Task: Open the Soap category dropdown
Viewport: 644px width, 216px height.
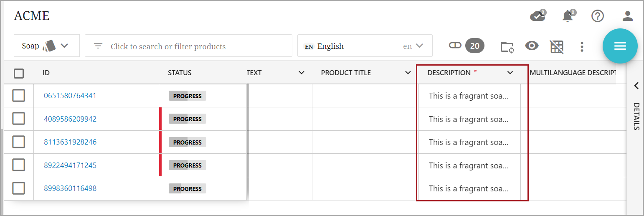Action: tap(46, 46)
